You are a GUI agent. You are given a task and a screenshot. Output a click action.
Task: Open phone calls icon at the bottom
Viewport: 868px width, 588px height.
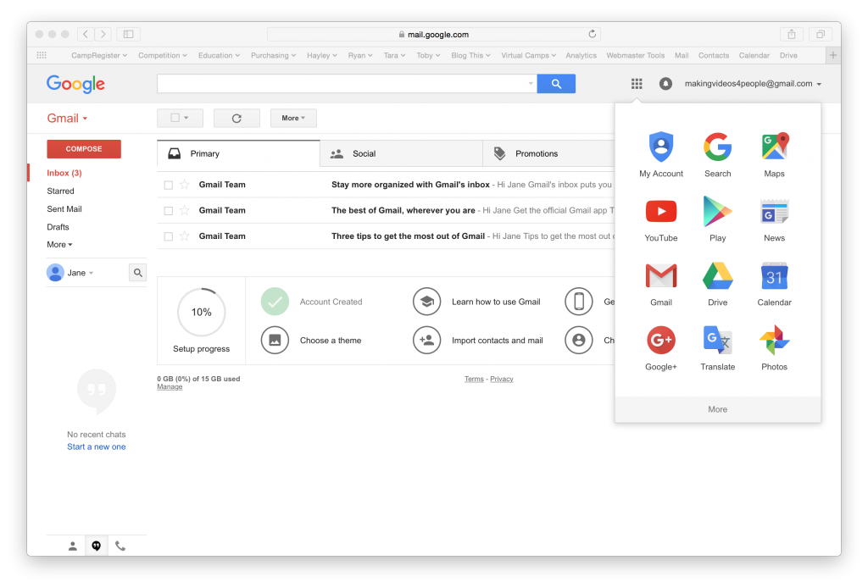(120, 546)
